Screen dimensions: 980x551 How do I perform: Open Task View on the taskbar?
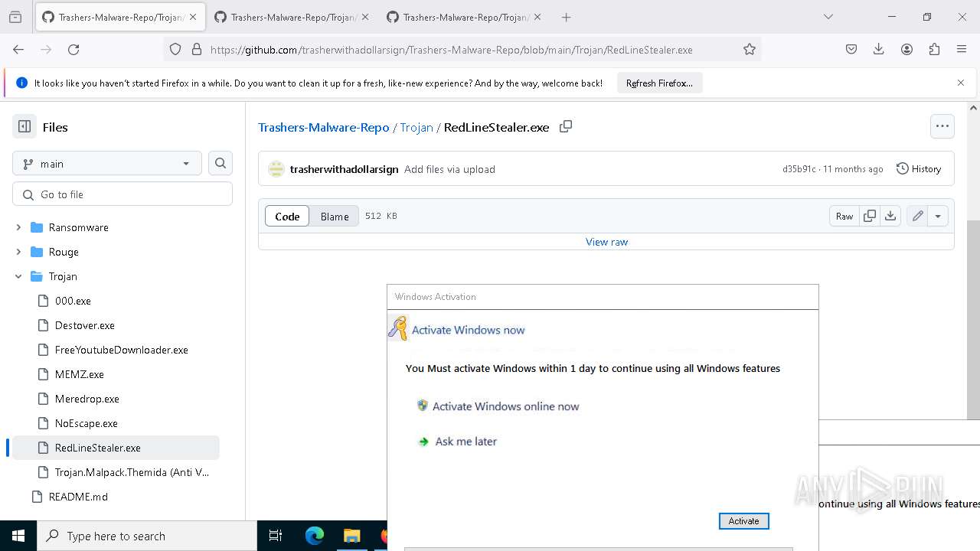(x=276, y=536)
